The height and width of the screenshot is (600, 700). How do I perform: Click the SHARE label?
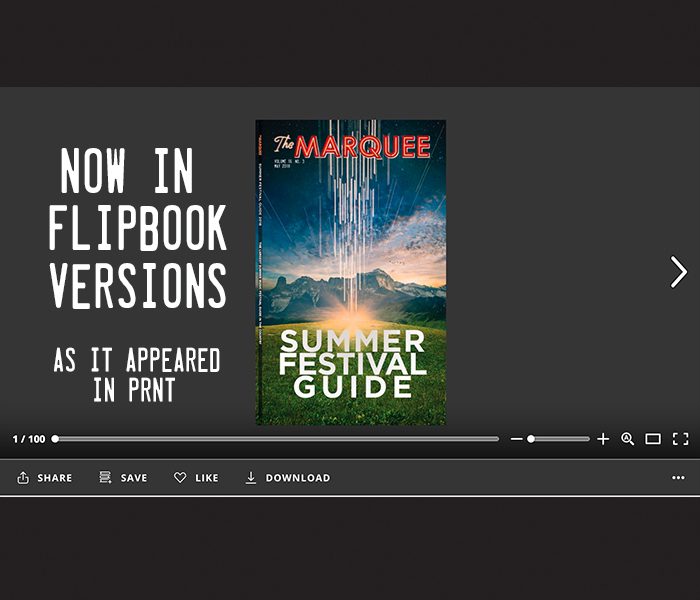tap(54, 478)
